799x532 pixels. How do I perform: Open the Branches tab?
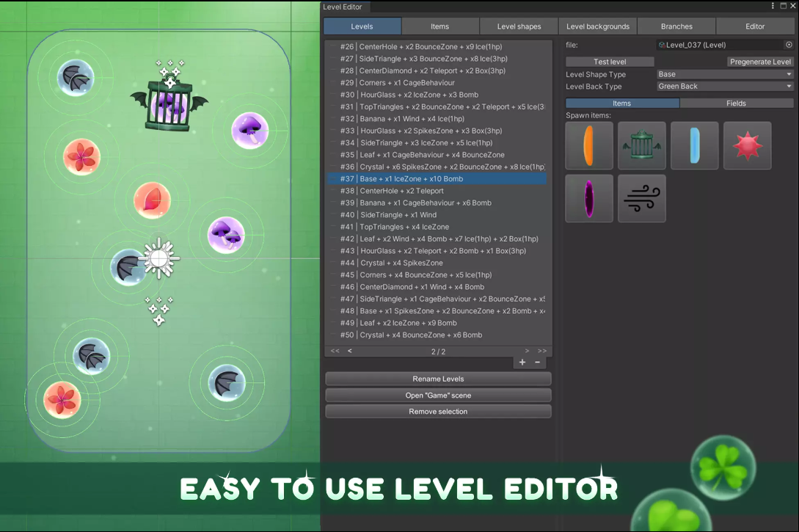[676, 26]
